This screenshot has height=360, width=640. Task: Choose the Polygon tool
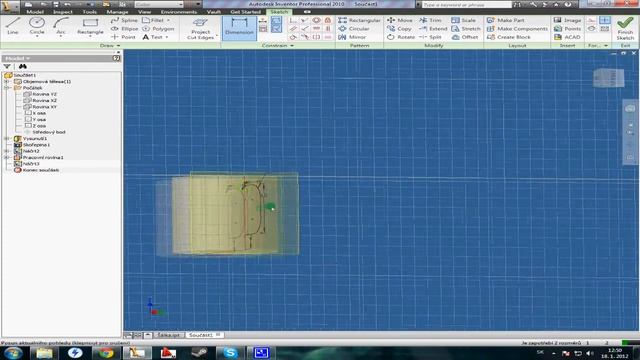[x=158, y=29]
